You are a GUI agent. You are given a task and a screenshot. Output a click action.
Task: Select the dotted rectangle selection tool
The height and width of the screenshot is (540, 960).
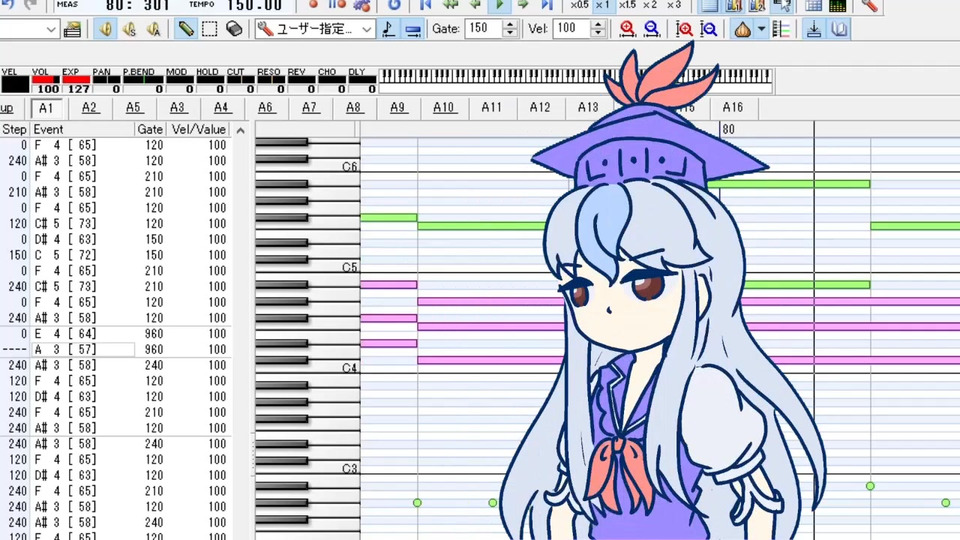click(x=209, y=29)
